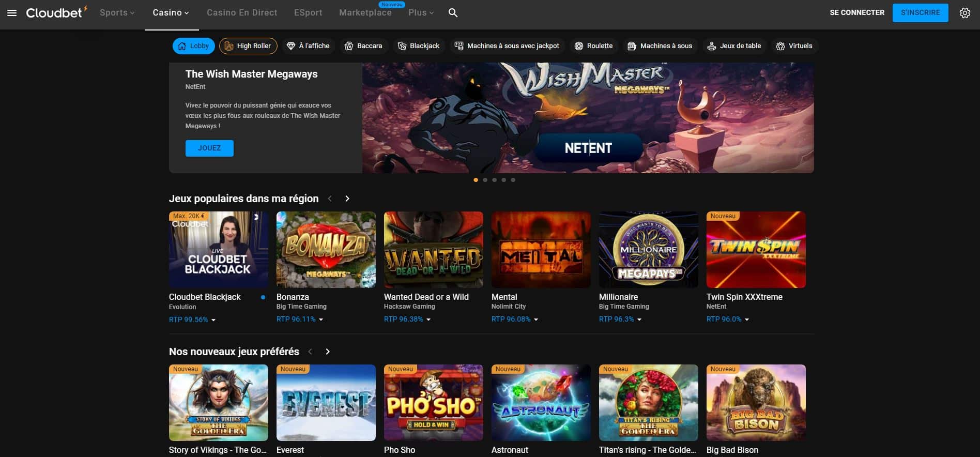Go to fifth carousel slide dot
Viewport: 980px width, 457px height.
[x=513, y=180]
